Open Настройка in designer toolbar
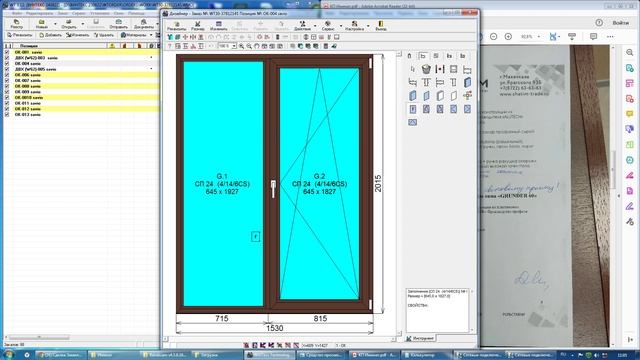Viewport: 640px width, 360px height. coord(354,26)
